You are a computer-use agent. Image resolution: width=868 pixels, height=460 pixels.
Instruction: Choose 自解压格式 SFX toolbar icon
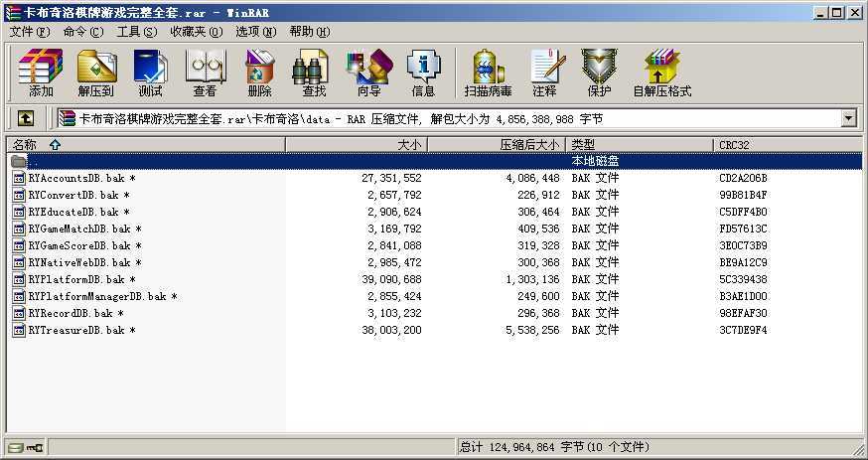(x=662, y=73)
